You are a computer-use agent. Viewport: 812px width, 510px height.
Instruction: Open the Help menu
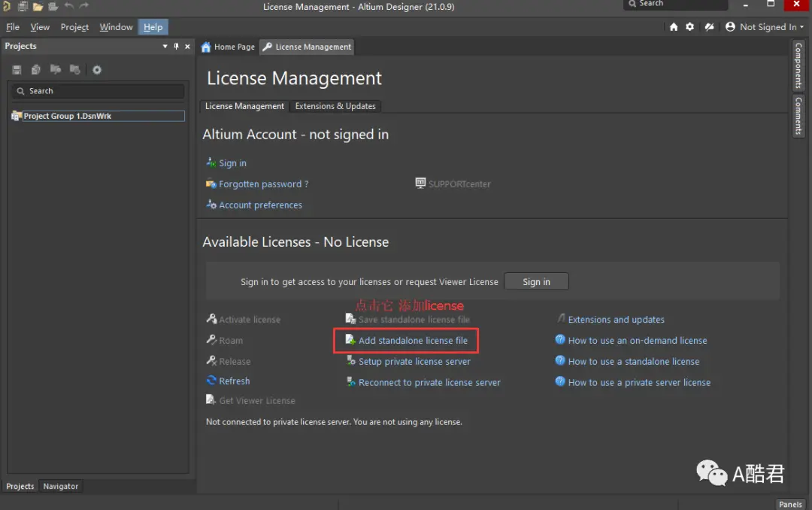pos(153,27)
